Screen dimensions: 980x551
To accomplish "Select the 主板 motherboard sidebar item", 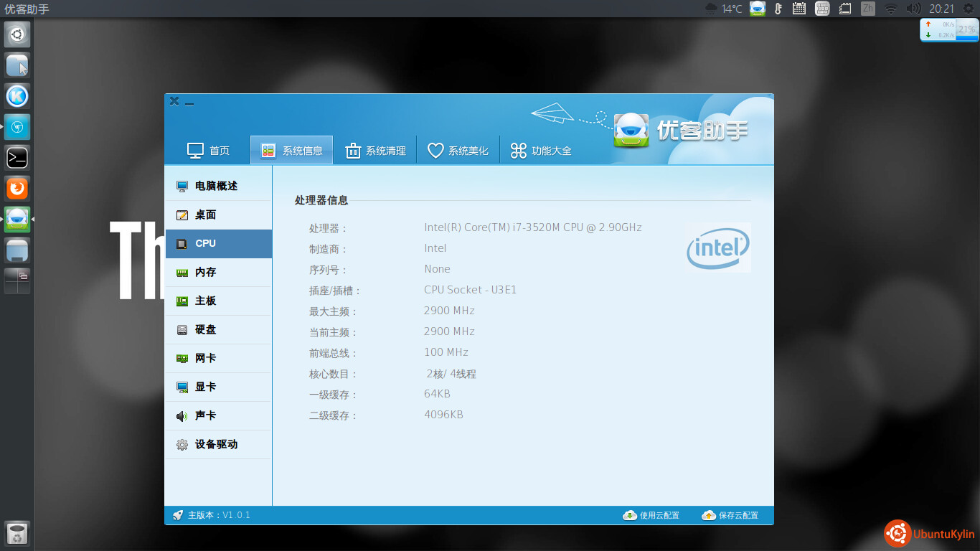I will [205, 301].
